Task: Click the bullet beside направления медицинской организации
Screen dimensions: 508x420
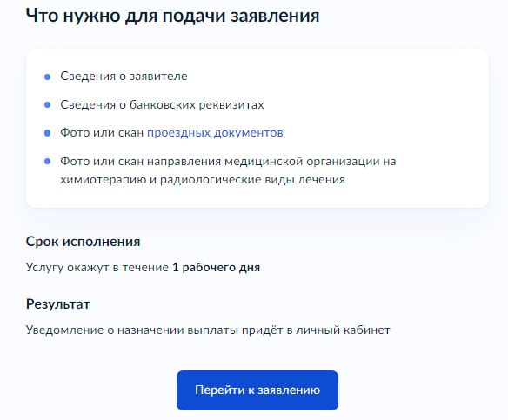Action: tap(47, 161)
